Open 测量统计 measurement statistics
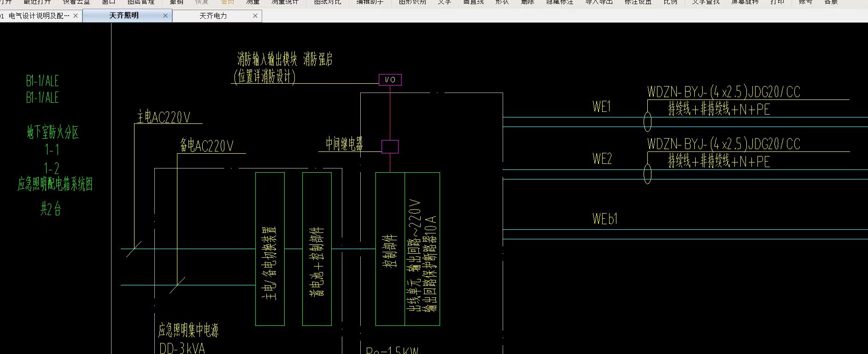This screenshot has width=868, height=354. (285, 2)
